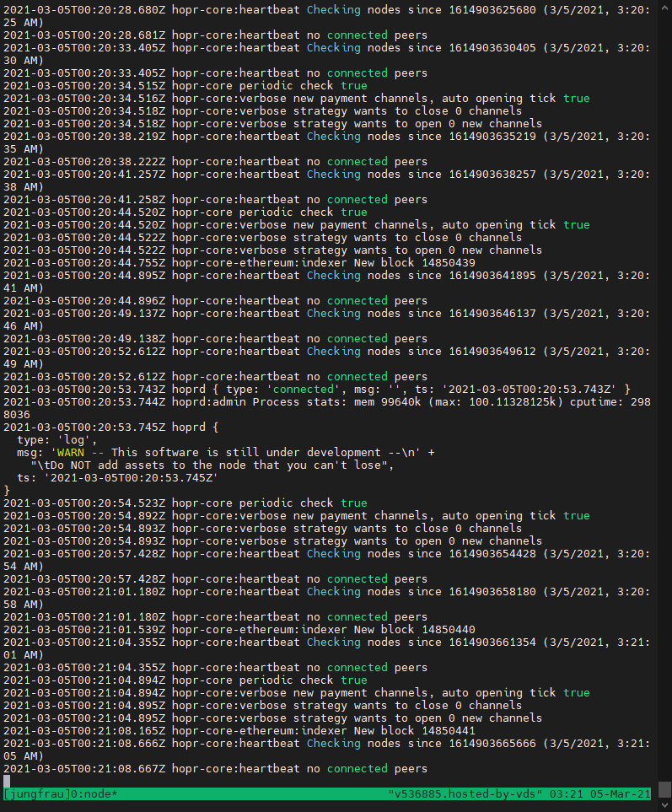This screenshot has height=812, width=672.
Task: Click the "(max: 100.11328125k)" value
Action: [496, 402]
